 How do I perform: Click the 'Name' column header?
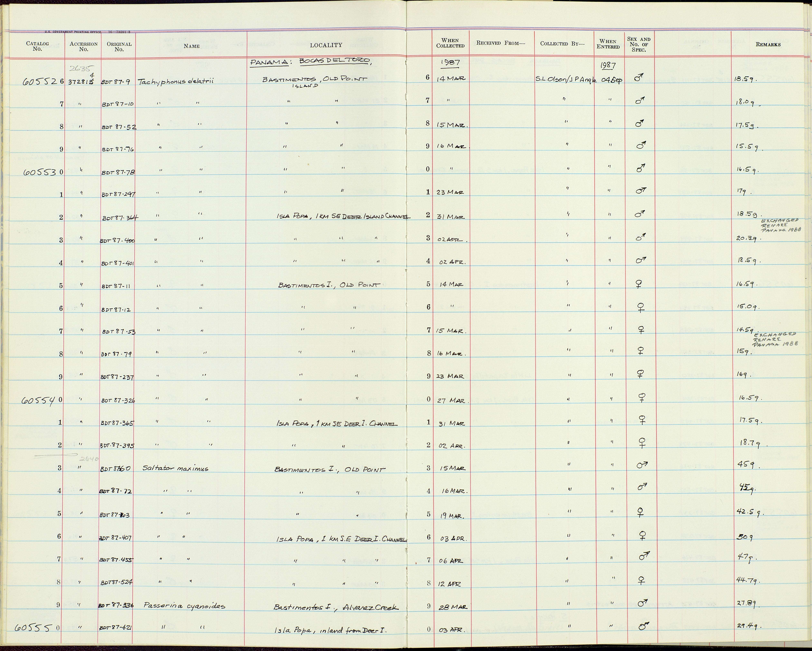pos(192,46)
